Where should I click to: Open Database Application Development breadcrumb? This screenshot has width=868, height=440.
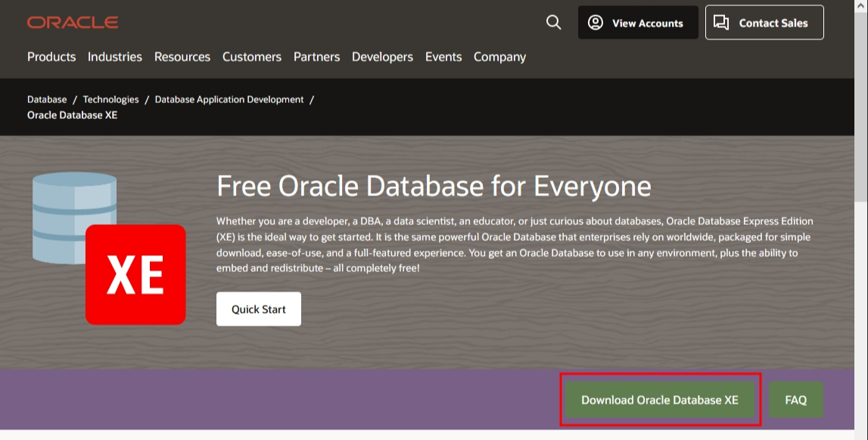tap(229, 99)
